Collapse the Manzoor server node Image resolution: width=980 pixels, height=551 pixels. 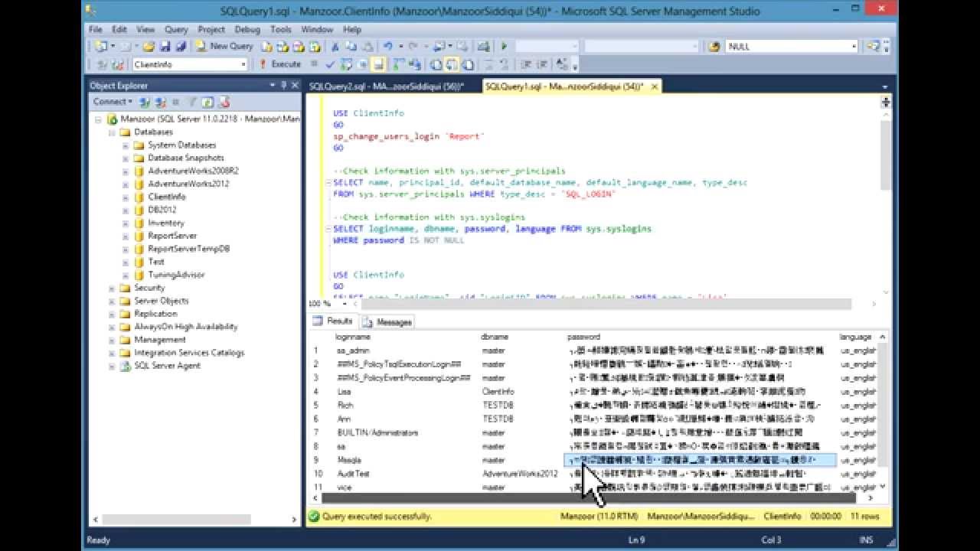[x=98, y=119]
